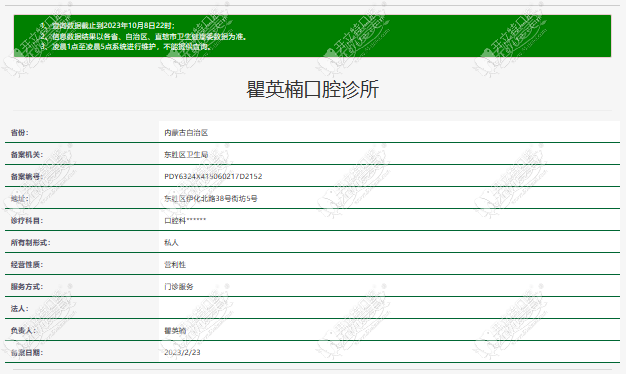Click the 省份 label
Screen dimensions: 626x374
coord(20,133)
